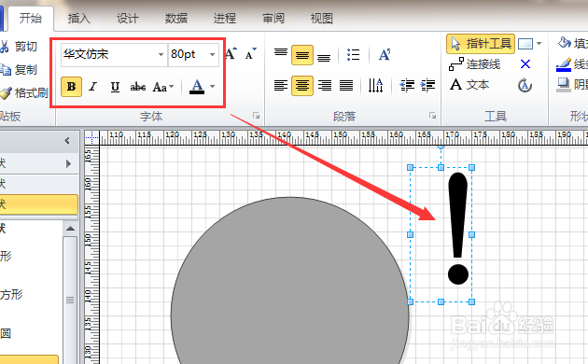
Task: Decrease paragraph indent
Action: click(407, 86)
